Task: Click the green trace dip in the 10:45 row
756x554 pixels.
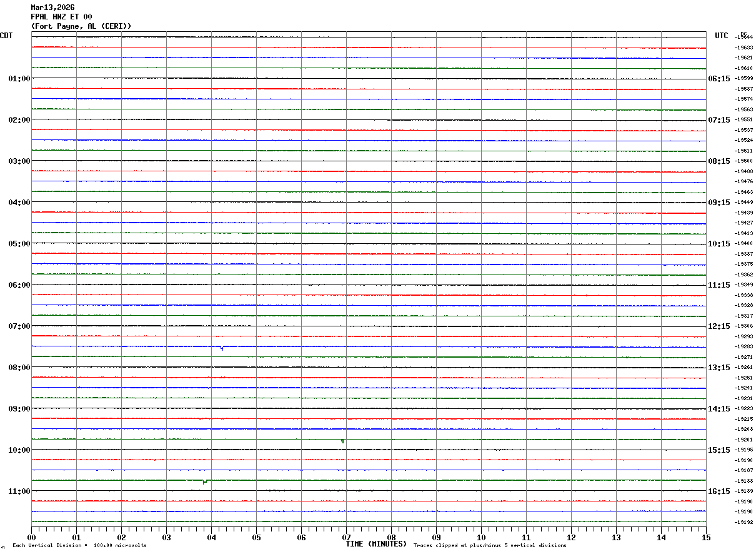Action: [205, 481]
